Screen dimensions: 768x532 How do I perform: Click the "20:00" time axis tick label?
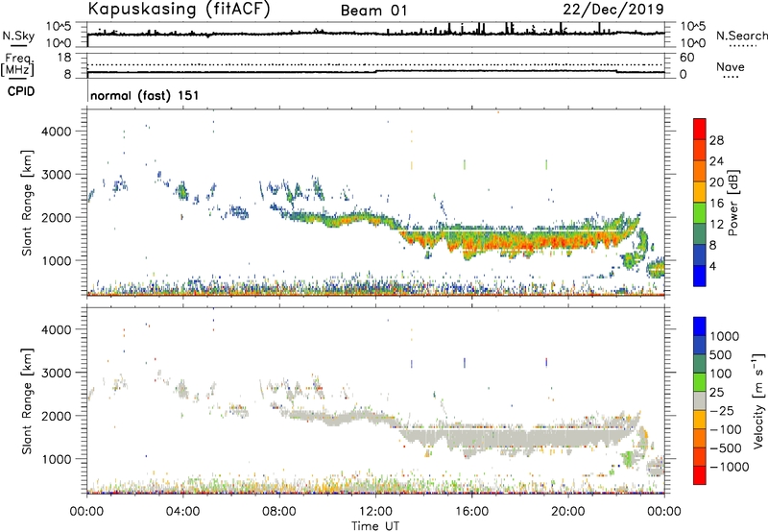point(568,512)
